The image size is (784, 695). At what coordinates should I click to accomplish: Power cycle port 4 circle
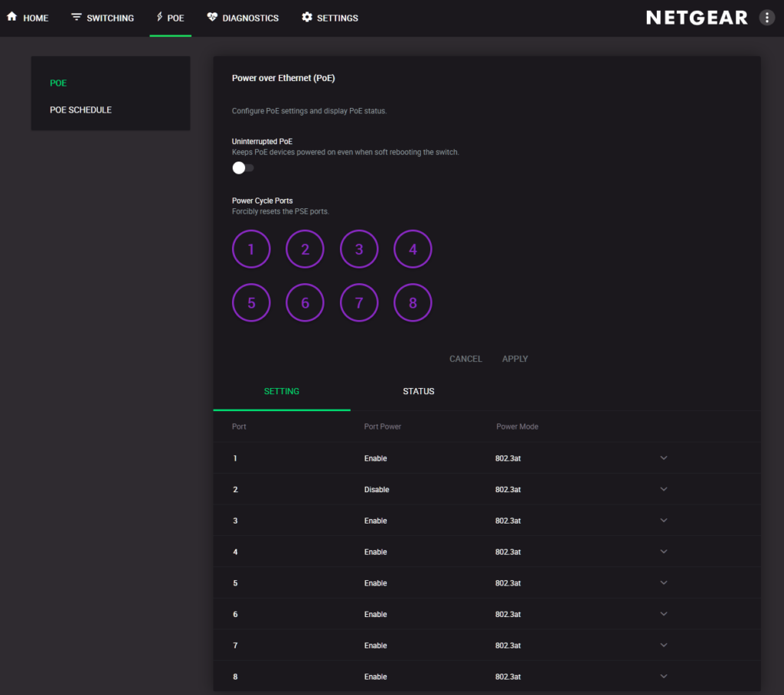413,249
